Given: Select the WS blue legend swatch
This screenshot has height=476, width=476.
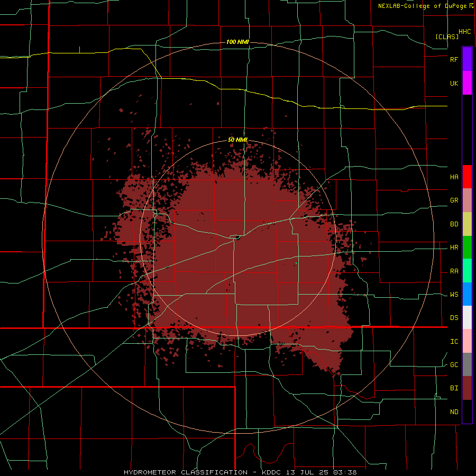Looking at the screenshot, I should click(x=467, y=294).
